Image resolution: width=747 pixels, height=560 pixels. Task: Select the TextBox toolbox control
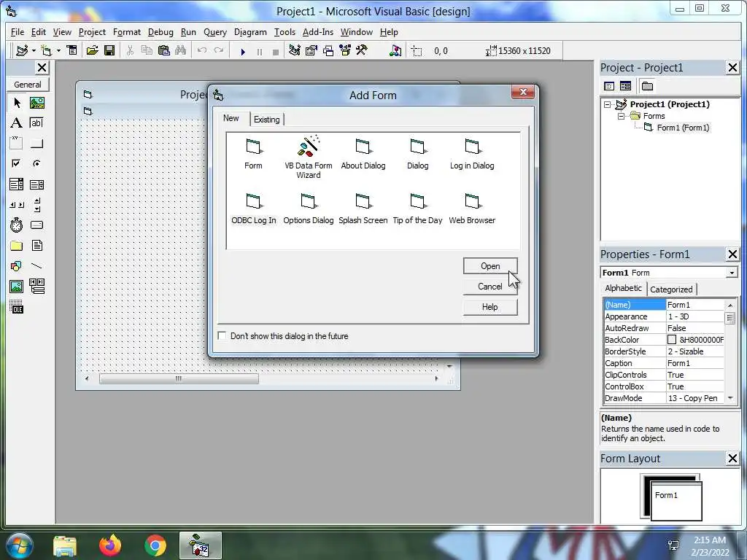coord(36,122)
